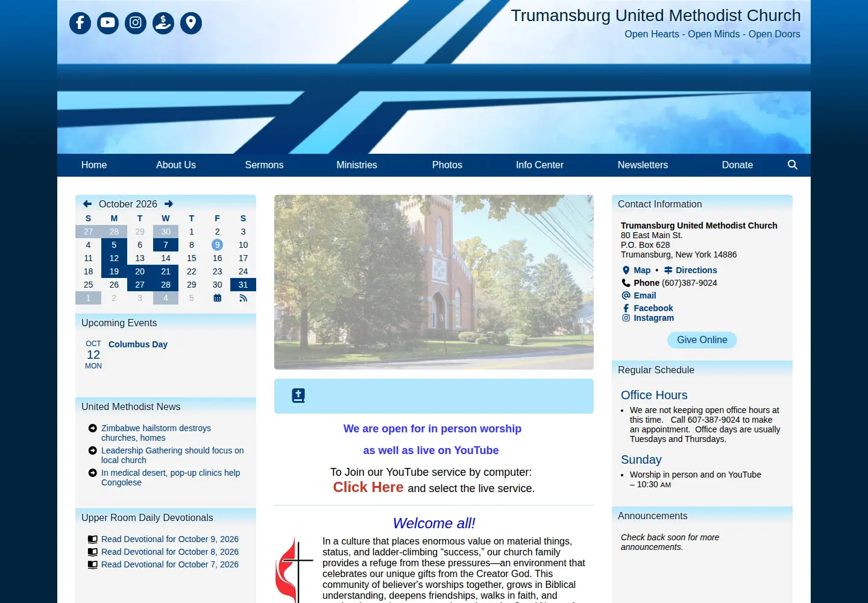
Task: Read Devotional for October 7, 2026
Action: [170, 564]
